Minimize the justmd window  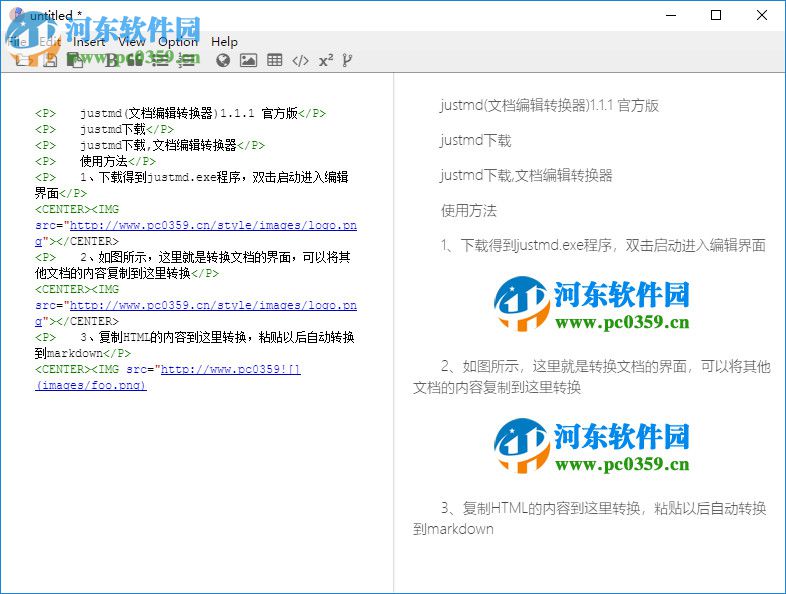click(671, 16)
